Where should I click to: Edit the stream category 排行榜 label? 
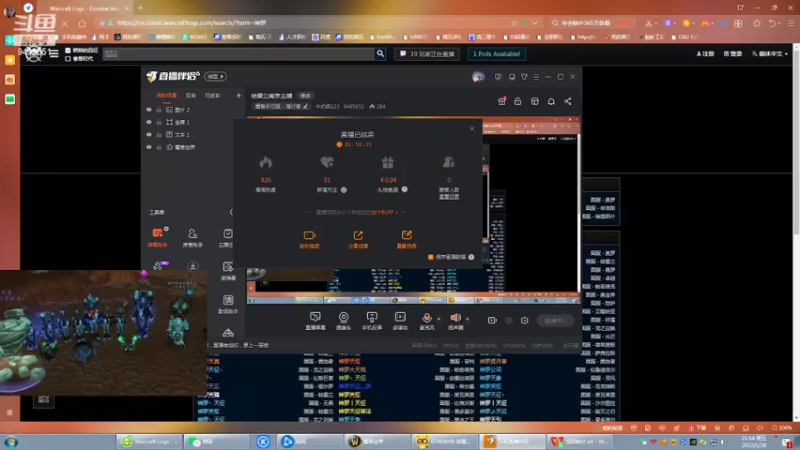[x=281, y=107]
